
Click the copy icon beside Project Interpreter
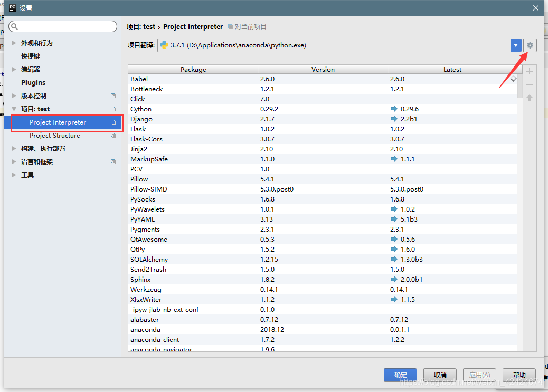(113, 122)
